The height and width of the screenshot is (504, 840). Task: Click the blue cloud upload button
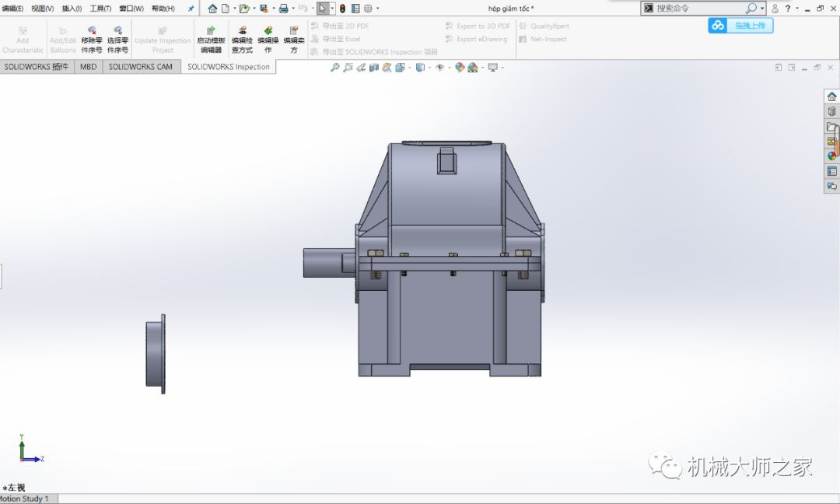coord(740,26)
